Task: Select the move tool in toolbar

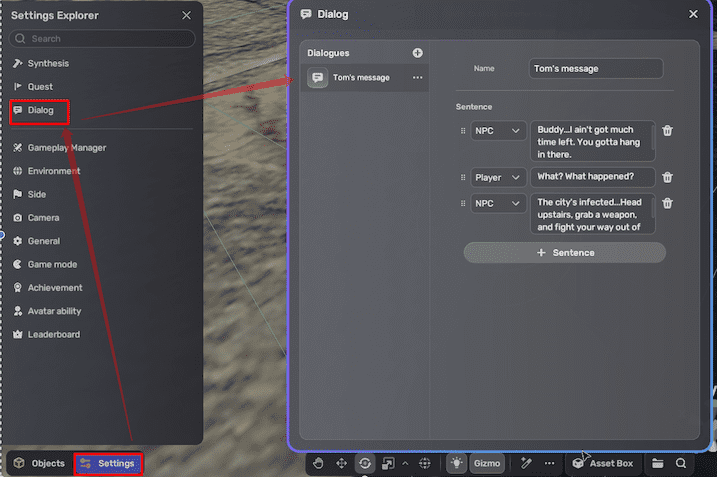Action: click(341, 463)
